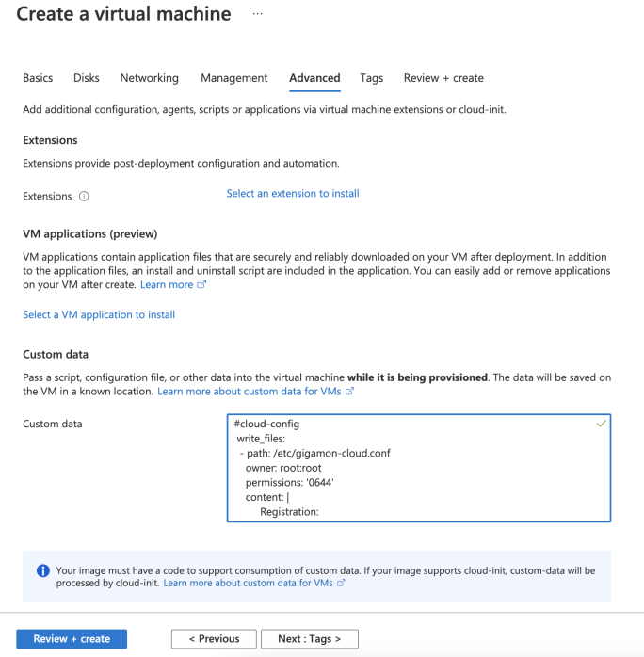Image resolution: width=644 pixels, height=657 pixels.
Task: Switch to the Basics tab
Action: tap(38, 78)
